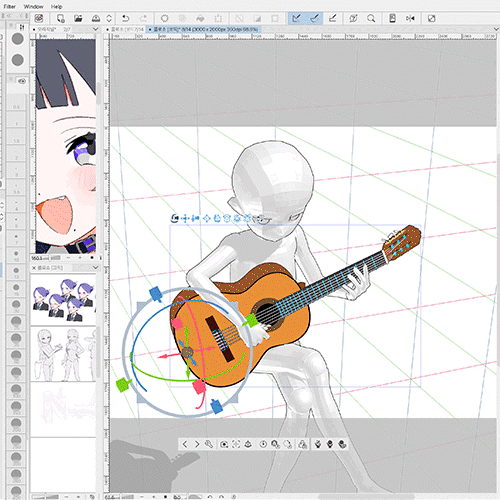
Task: Click the Undo arrow in the command bar
Action: tap(126, 18)
